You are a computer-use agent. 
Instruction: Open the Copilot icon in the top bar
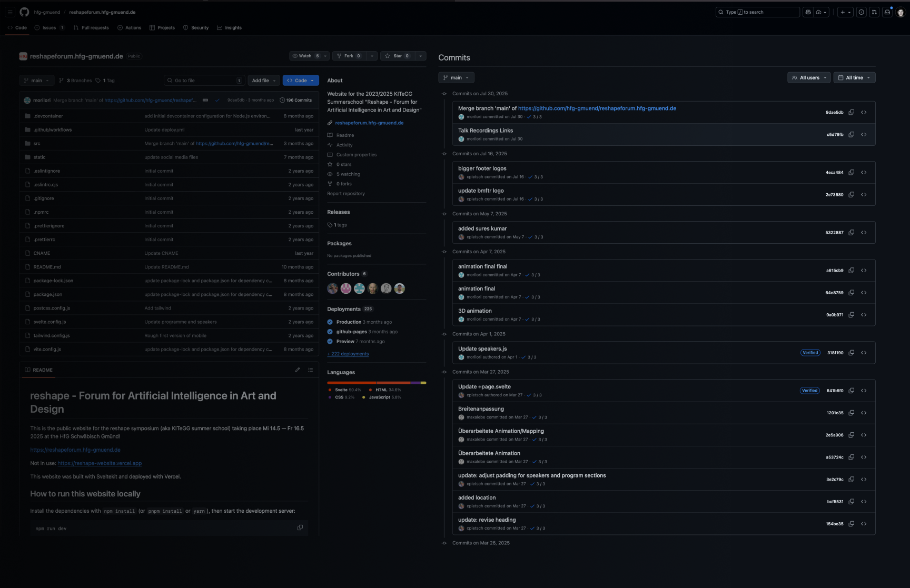point(808,12)
